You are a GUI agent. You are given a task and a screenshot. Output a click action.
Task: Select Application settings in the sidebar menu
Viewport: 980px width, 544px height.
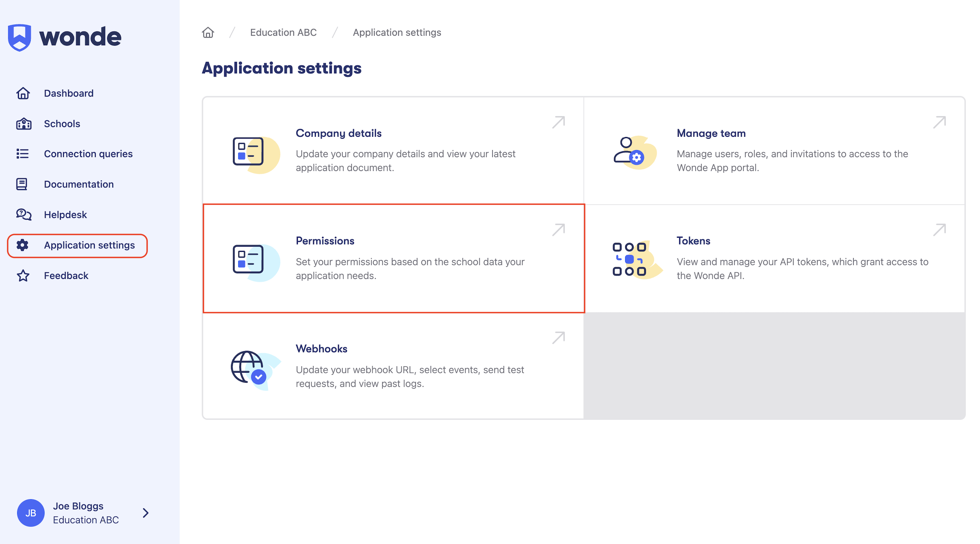click(89, 245)
